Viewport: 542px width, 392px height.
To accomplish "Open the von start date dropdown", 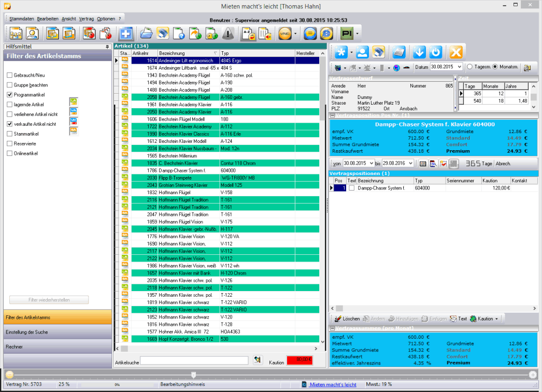I will [372, 163].
